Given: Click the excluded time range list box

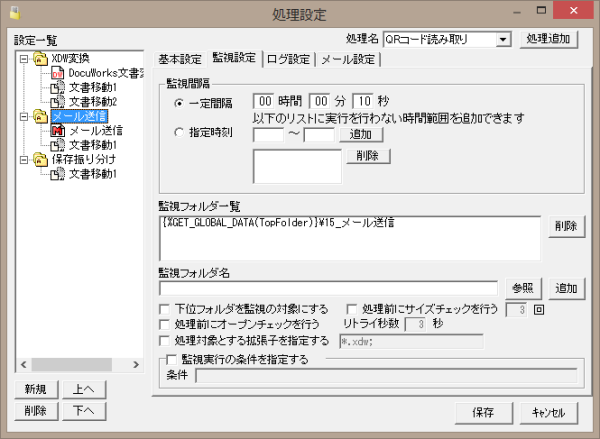Looking at the screenshot, I should (297, 166).
